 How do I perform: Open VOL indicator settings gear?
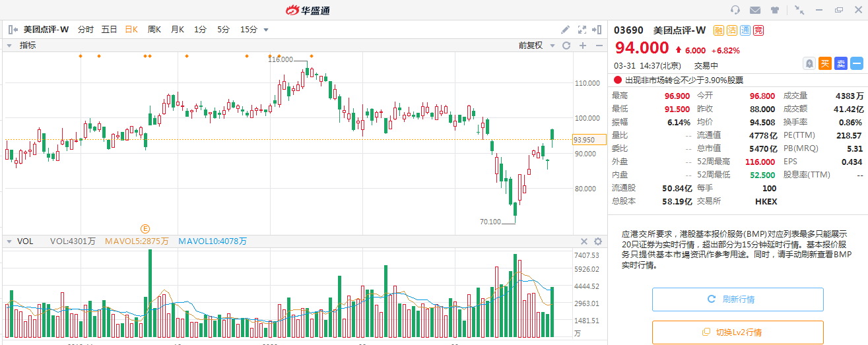598,241
